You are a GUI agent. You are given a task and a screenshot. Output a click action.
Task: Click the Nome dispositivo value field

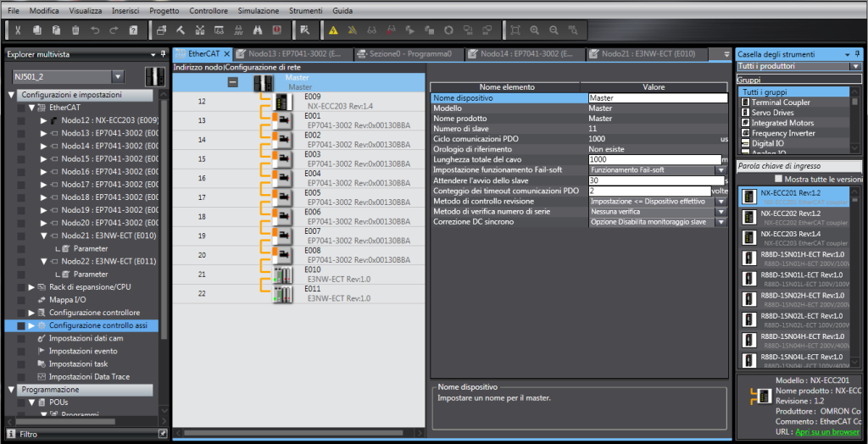click(x=658, y=98)
